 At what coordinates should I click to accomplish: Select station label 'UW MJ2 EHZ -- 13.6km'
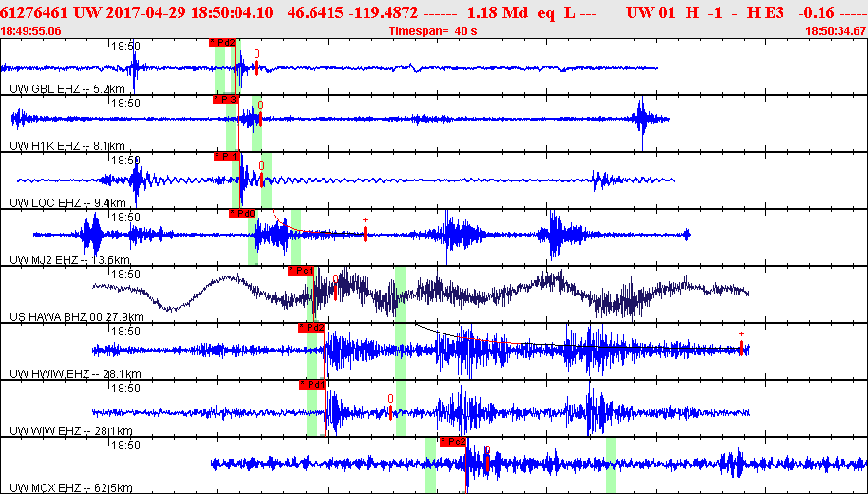[69, 260]
